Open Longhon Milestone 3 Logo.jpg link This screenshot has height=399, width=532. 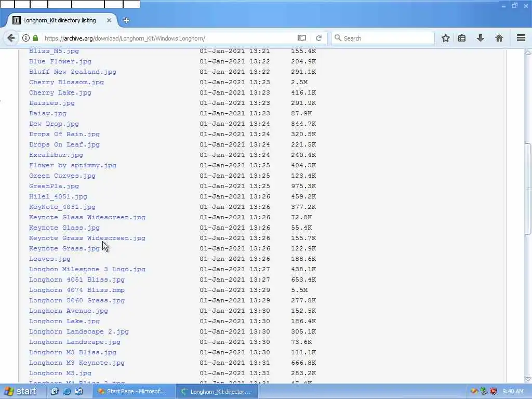click(87, 269)
